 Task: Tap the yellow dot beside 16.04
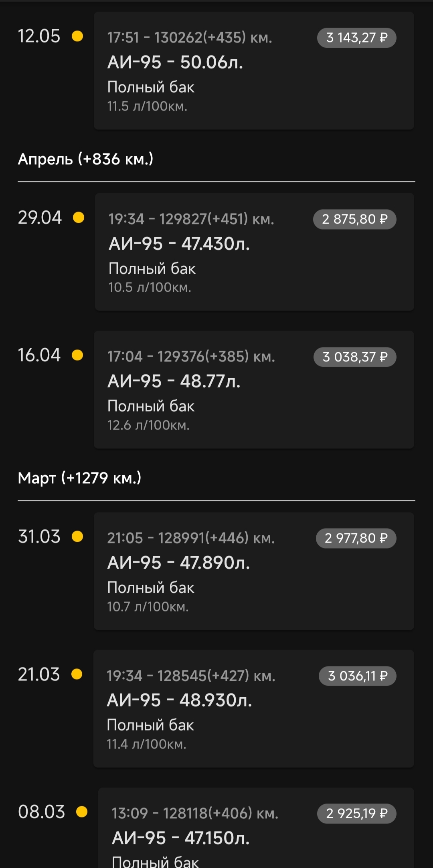click(77, 355)
